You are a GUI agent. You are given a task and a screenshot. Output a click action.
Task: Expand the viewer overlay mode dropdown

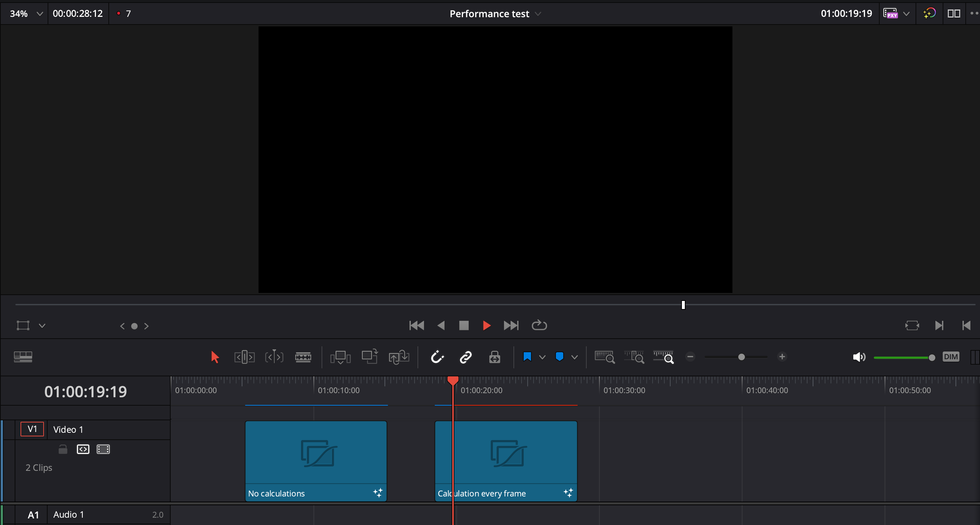click(x=42, y=325)
